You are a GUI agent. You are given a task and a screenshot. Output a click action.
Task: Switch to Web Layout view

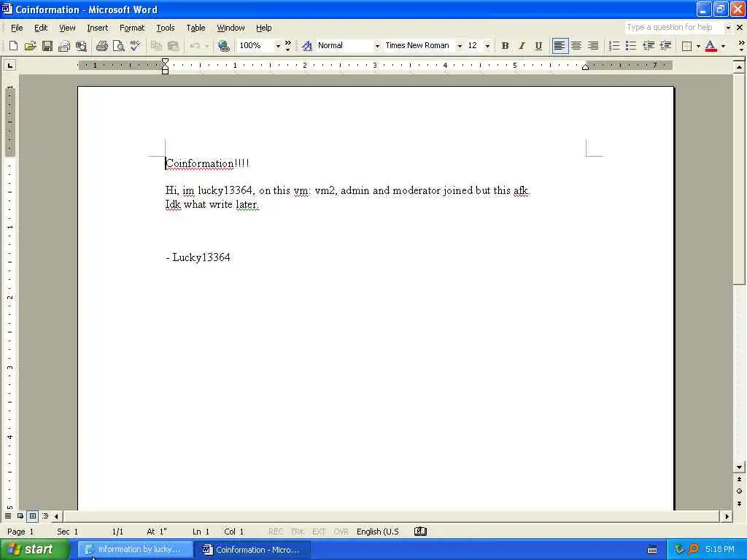pos(20,516)
